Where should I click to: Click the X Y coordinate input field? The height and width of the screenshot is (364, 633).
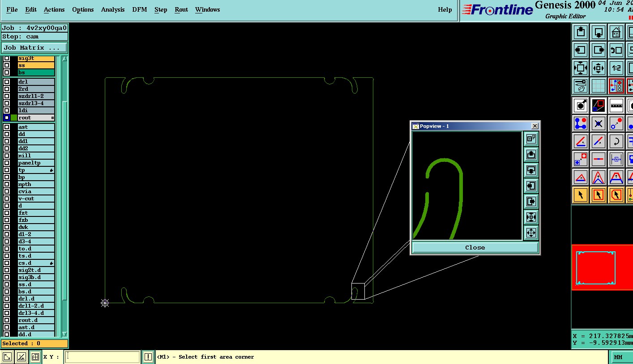coord(103,357)
